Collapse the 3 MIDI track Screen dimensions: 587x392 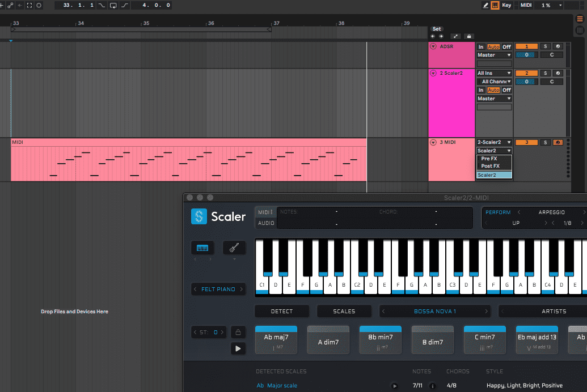433,142
